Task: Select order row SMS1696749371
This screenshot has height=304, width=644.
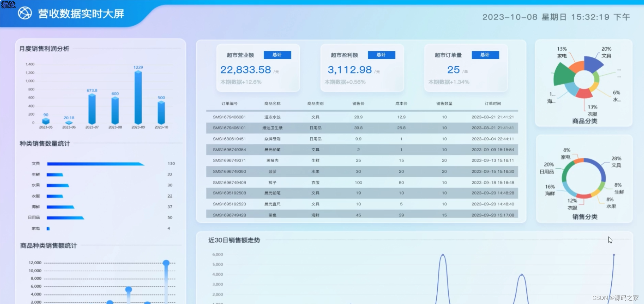Action: click(362, 161)
